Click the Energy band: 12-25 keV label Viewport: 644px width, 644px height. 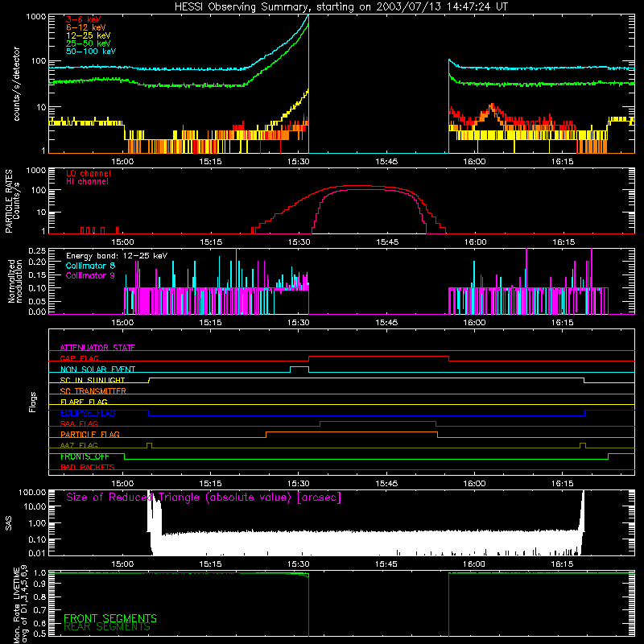[117, 256]
